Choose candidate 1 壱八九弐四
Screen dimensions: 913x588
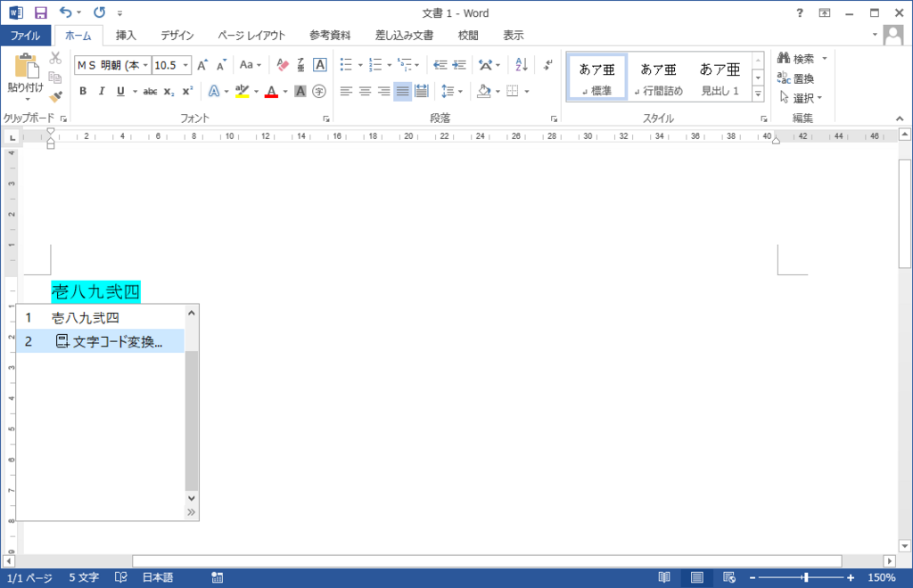100,317
